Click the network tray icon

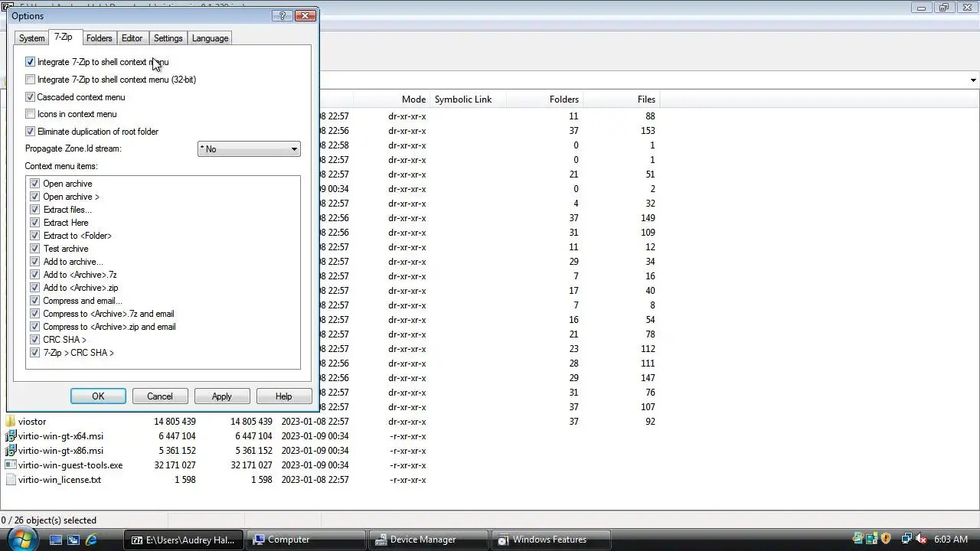click(906, 539)
